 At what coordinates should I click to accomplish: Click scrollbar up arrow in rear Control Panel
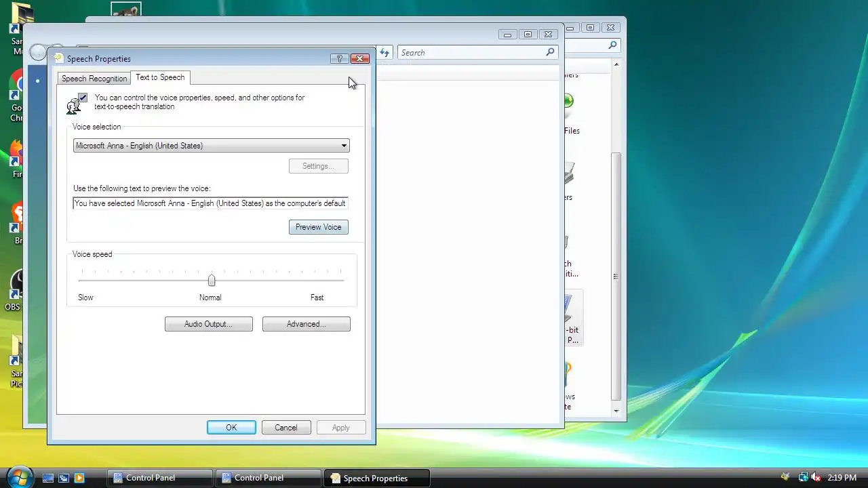coord(616,64)
